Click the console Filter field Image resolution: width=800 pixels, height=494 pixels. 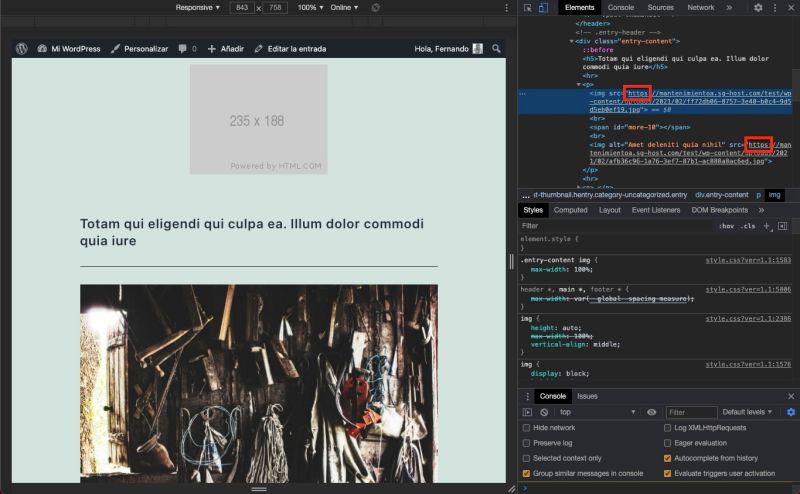[x=691, y=412]
